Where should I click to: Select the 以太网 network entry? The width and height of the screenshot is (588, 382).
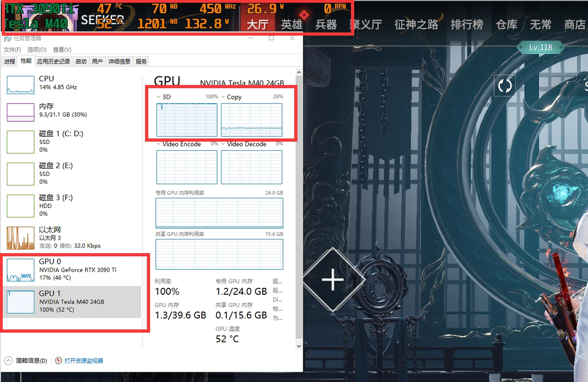[x=73, y=237]
